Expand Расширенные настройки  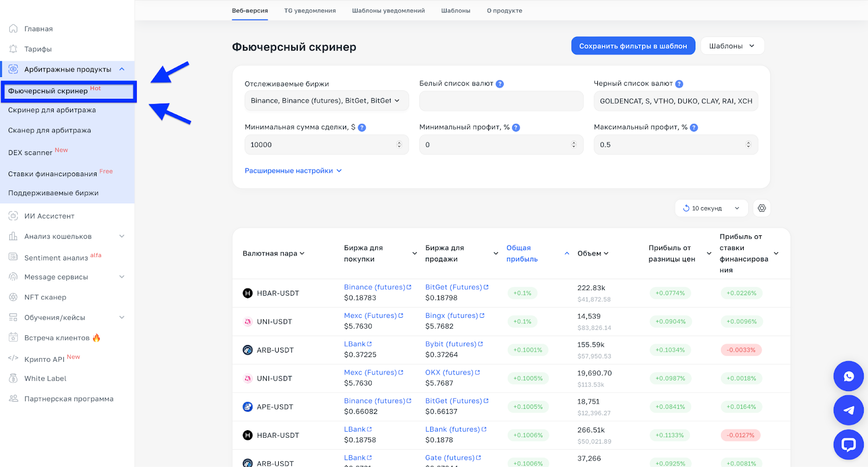pos(293,170)
